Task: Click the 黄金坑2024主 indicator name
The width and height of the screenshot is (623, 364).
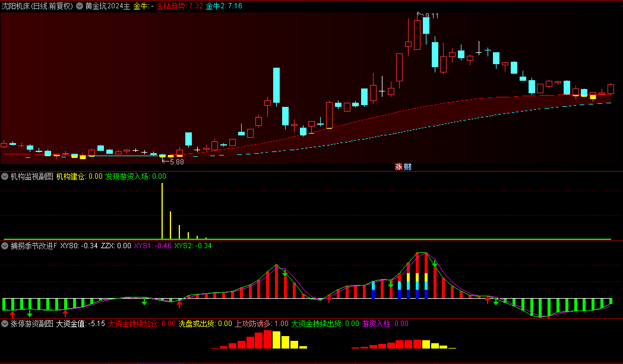Action: (107, 6)
